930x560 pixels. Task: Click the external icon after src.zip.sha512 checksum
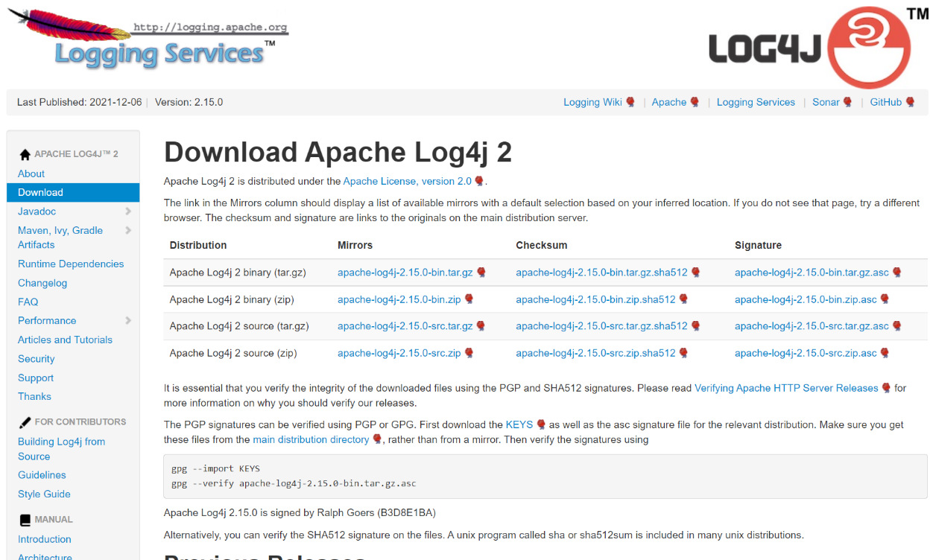coord(683,353)
